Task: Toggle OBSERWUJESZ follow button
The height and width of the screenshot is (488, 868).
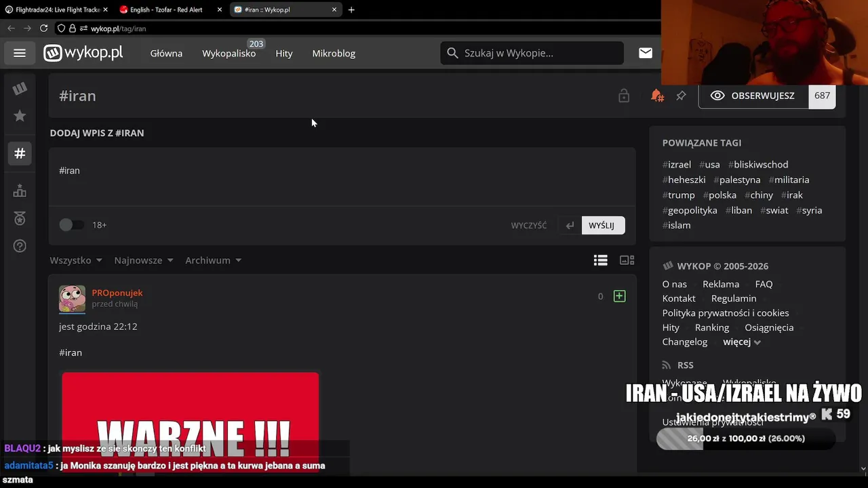Action: point(753,96)
